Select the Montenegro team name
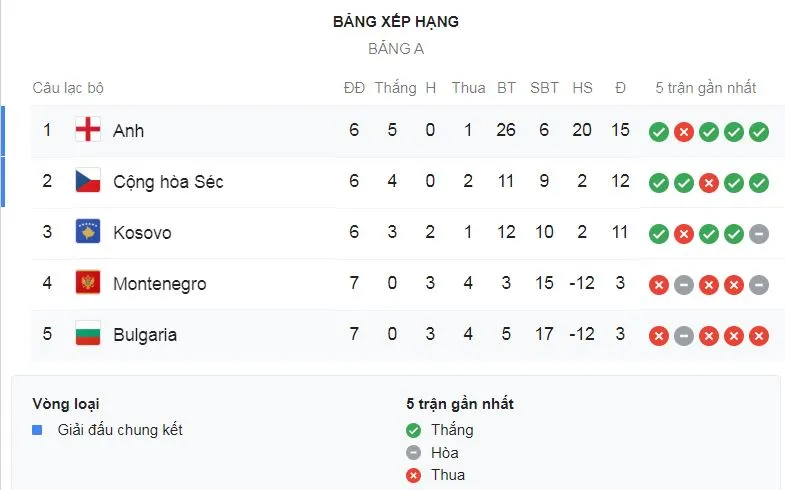 159,283
